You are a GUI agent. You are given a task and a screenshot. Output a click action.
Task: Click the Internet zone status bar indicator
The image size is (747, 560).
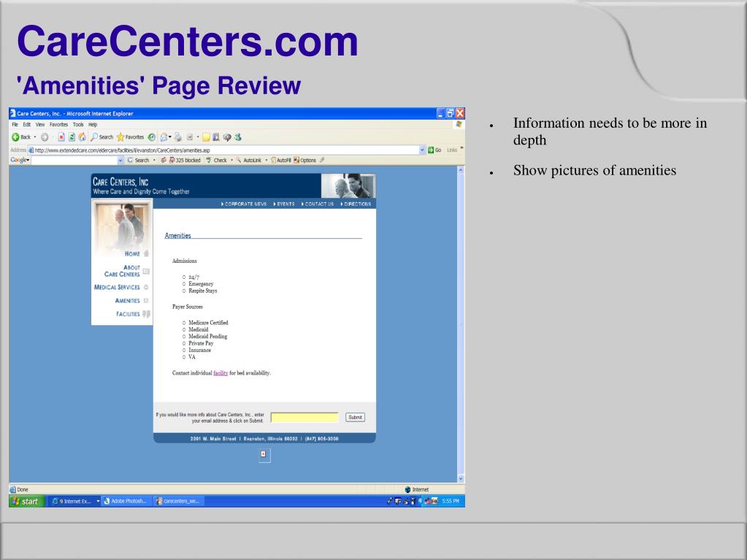(x=416, y=489)
